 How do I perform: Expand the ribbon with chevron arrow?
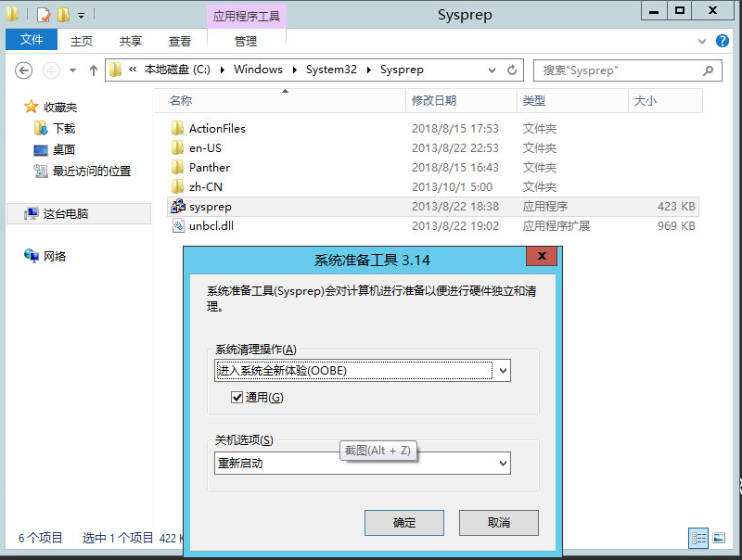[x=702, y=41]
